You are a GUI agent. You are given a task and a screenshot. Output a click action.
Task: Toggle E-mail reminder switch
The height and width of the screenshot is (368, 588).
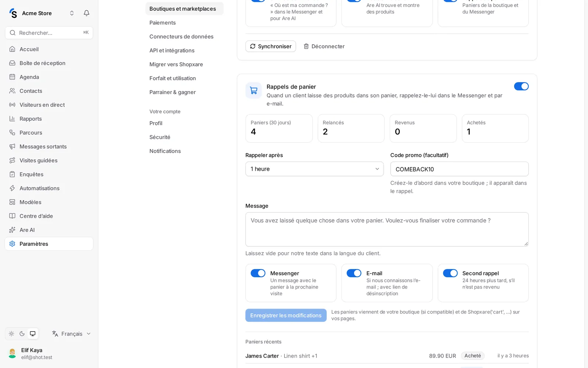point(354,273)
